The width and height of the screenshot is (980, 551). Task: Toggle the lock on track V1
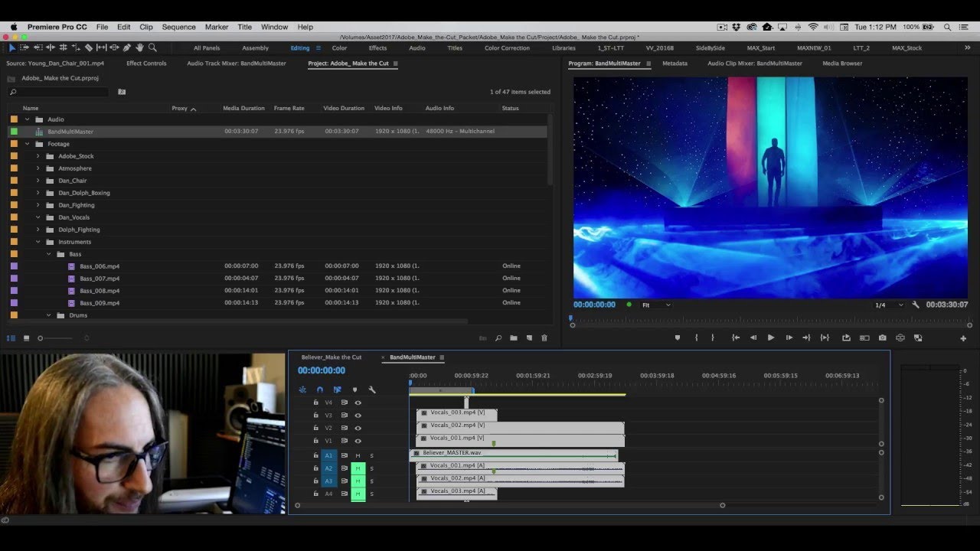point(315,441)
